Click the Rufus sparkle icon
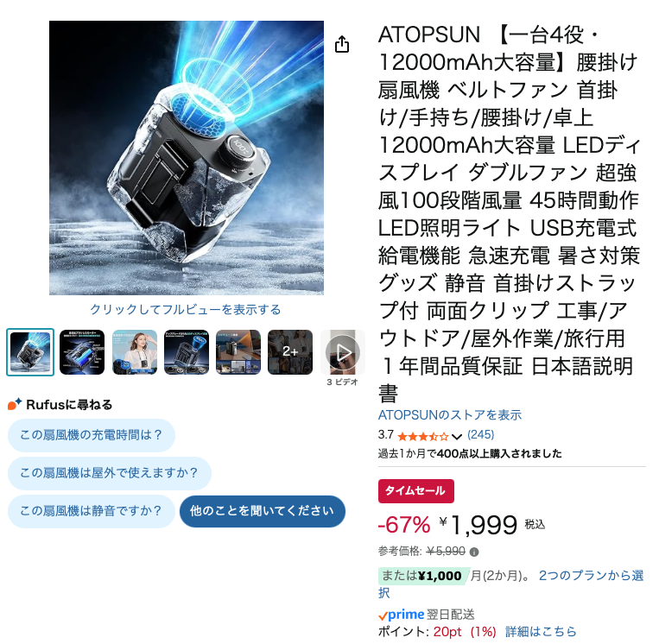 pos(15,404)
